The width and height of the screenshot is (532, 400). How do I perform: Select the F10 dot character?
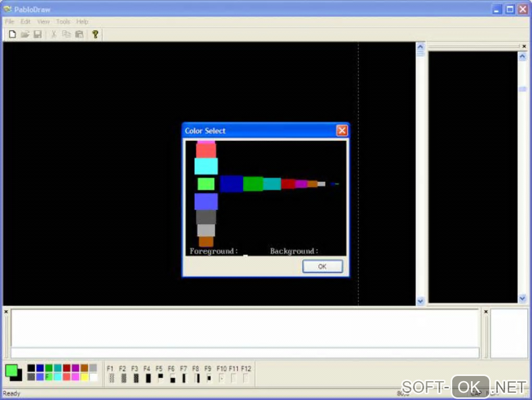(x=221, y=378)
